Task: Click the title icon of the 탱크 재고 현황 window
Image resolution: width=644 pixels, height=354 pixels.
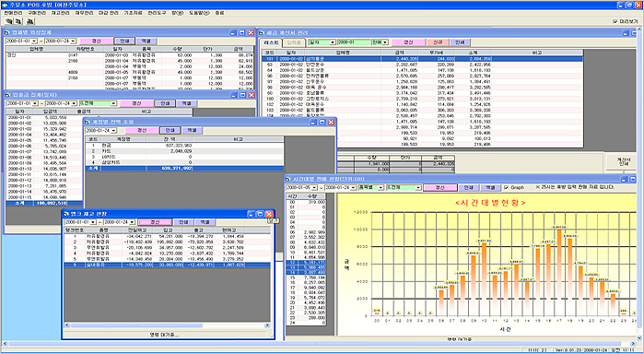Action: coord(66,214)
